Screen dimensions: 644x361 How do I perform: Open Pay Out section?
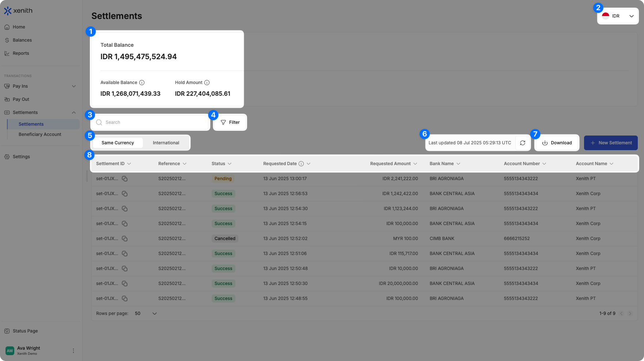pos(21,99)
